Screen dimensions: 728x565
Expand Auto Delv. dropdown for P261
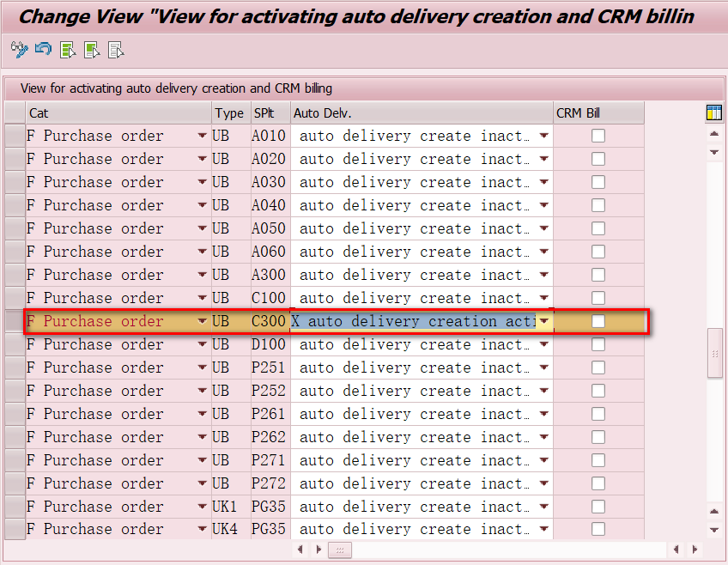(x=544, y=414)
